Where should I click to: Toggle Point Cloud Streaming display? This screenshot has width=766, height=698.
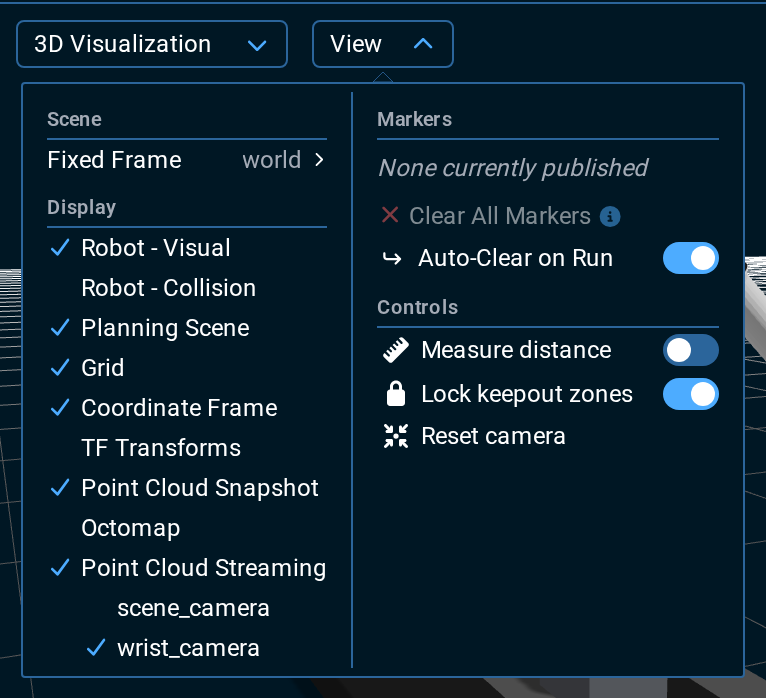[187, 568]
